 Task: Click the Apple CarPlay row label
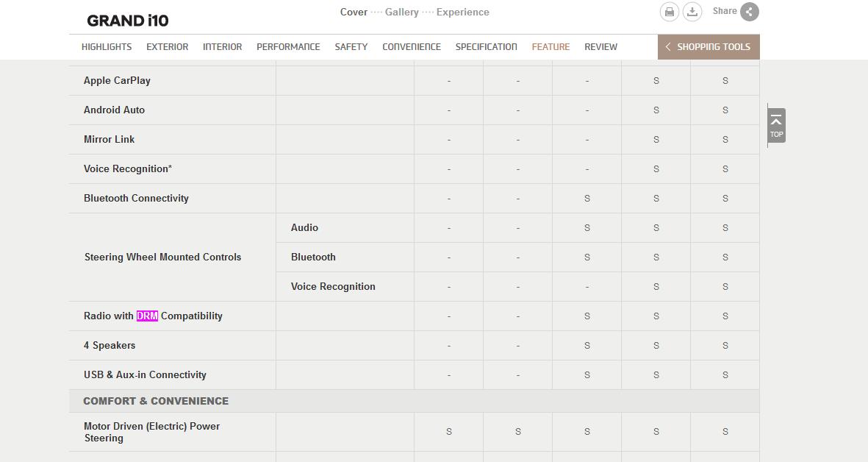[x=117, y=80]
